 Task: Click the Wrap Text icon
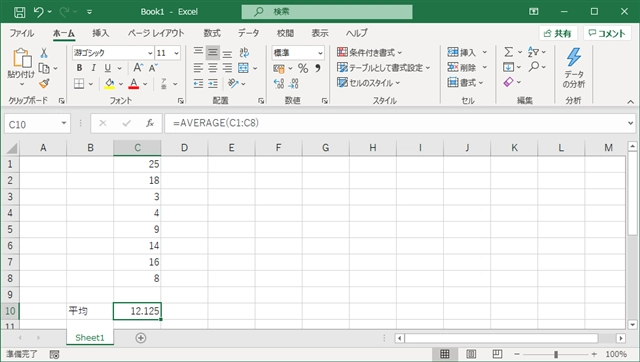coord(244,52)
